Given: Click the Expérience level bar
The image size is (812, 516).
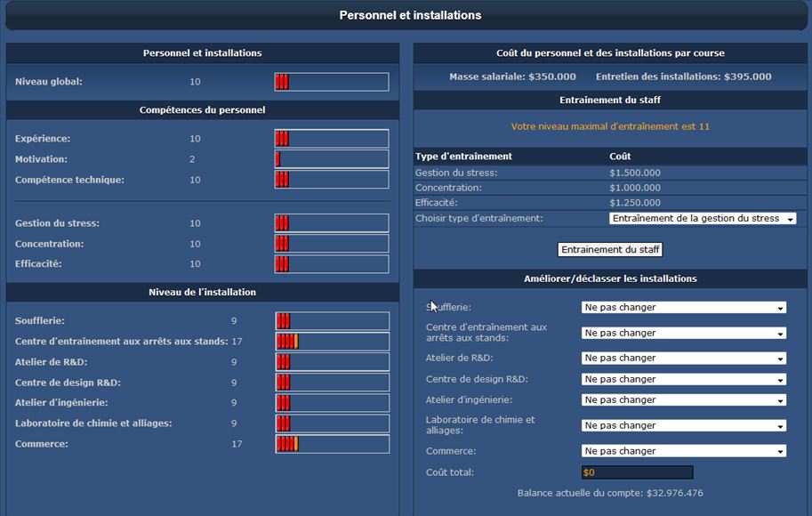Looking at the screenshot, I should click(332, 139).
